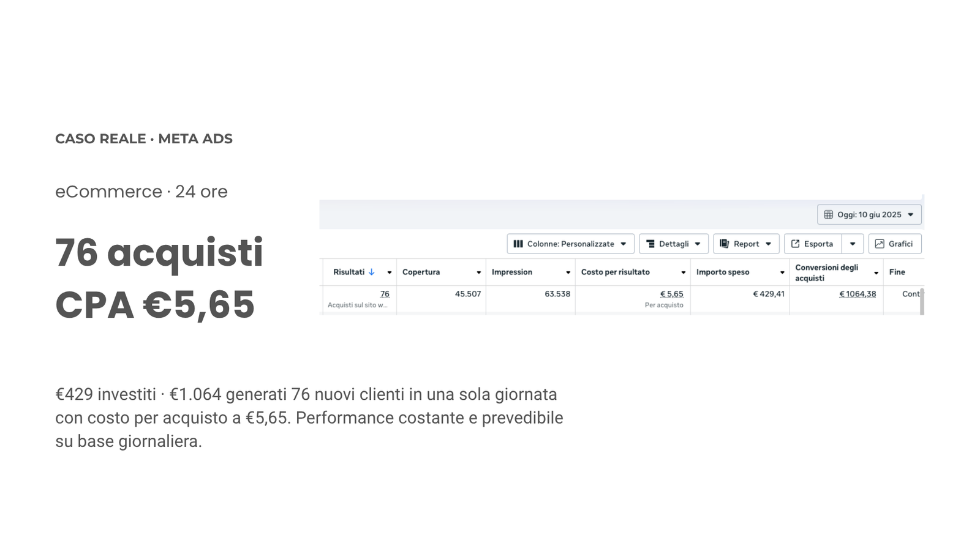Image resolution: width=980 pixels, height=551 pixels.
Task: Click the Dettagli breakdown icon
Action: click(x=650, y=244)
